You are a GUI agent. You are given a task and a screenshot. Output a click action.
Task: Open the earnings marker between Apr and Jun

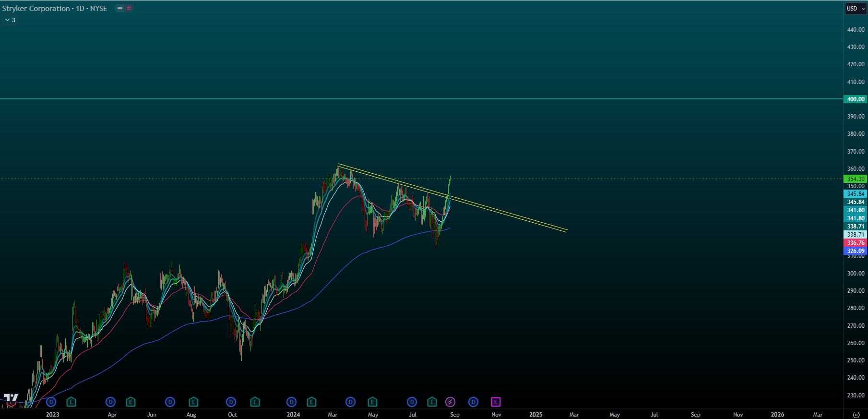click(x=131, y=402)
